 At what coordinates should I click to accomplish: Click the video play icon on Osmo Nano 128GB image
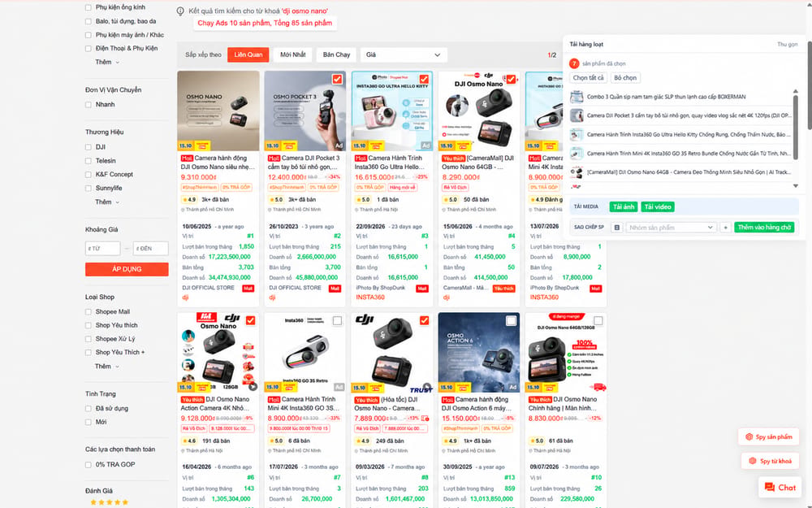pyautogui.click(x=253, y=387)
